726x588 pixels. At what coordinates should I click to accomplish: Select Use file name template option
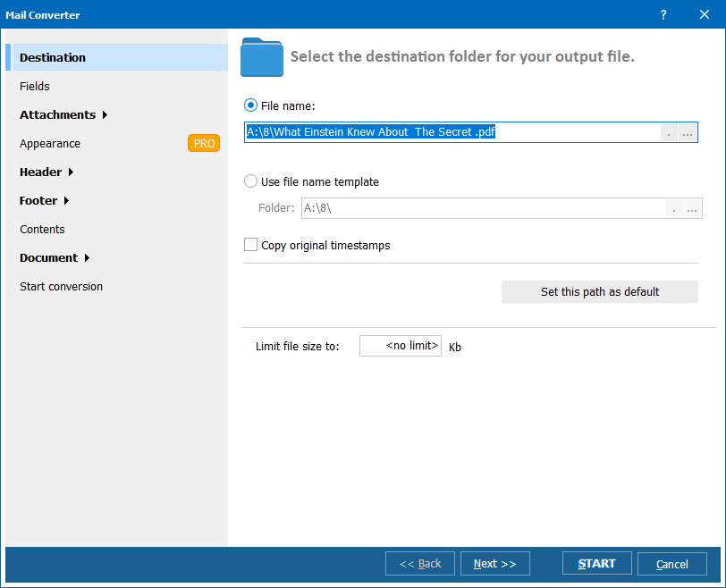pos(251,181)
